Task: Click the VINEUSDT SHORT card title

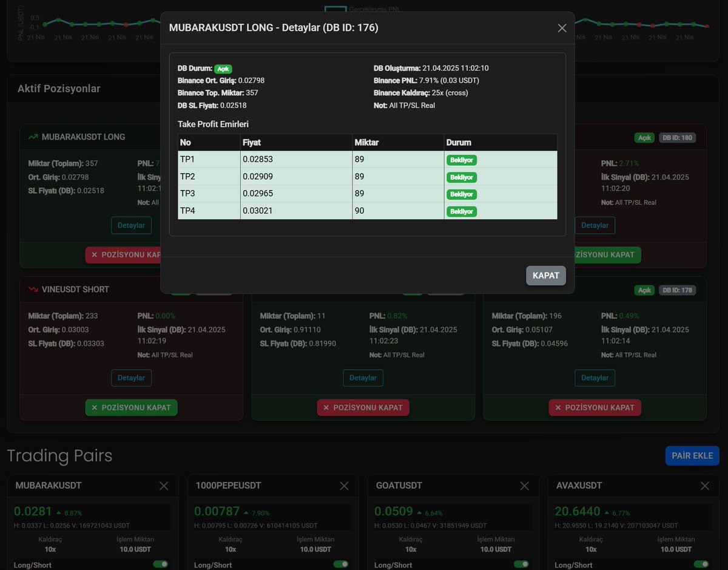Action: coord(75,289)
